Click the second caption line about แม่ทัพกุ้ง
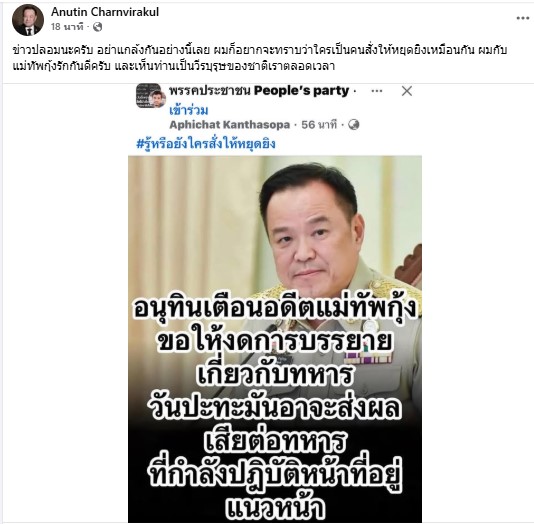Image resolution: width=534 pixels, height=524 pixels. coord(174,66)
